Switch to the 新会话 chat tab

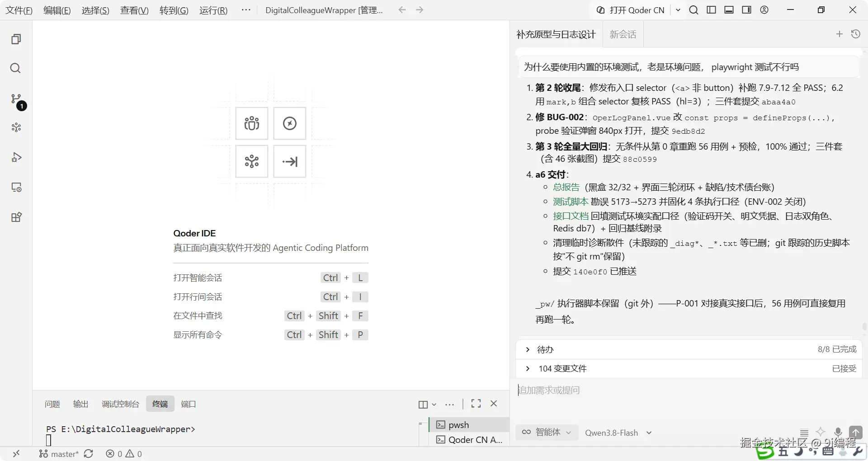click(623, 34)
